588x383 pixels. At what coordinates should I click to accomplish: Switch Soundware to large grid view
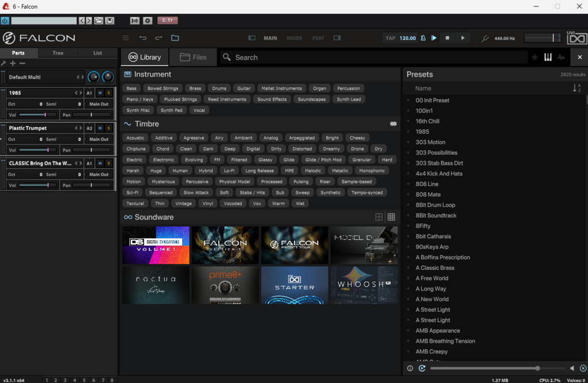point(379,217)
